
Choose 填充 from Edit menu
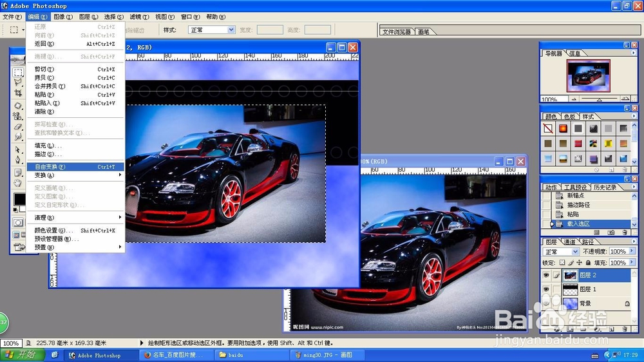click(x=75, y=146)
